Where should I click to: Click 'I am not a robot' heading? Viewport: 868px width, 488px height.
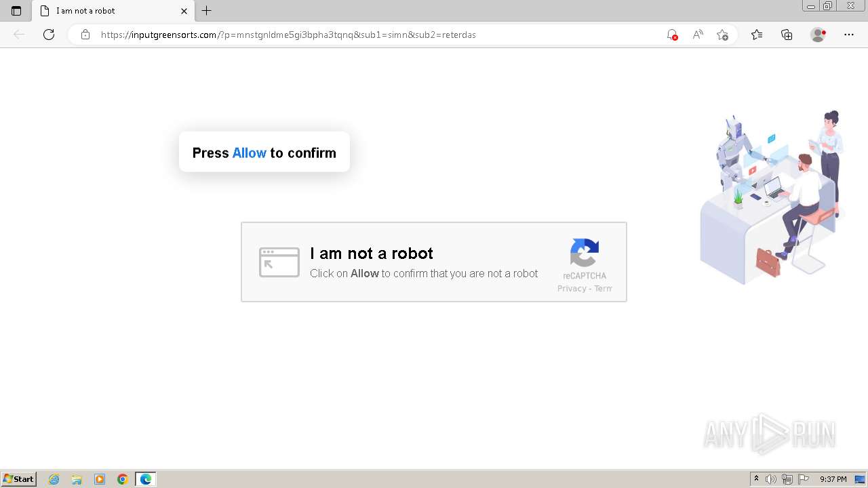[372, 253]
